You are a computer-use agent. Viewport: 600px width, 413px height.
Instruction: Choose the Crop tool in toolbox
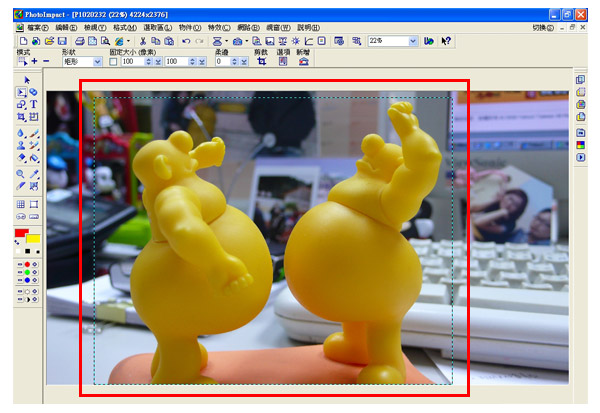(21, 117)
